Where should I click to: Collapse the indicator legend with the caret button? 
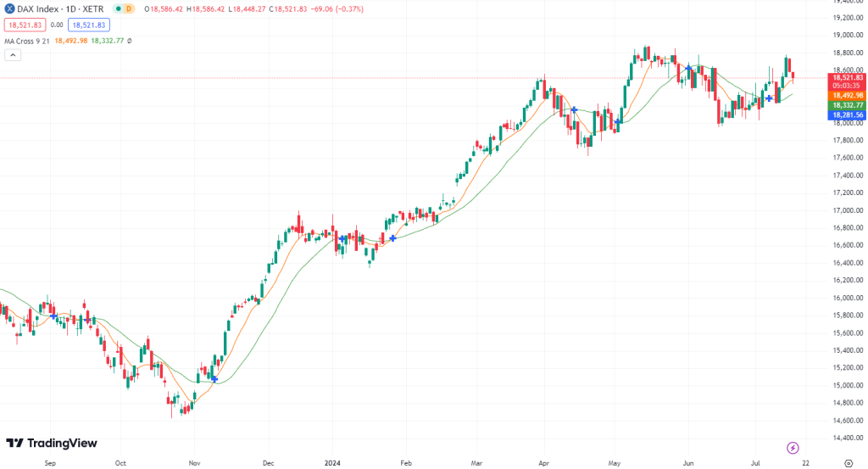point(13,55)
